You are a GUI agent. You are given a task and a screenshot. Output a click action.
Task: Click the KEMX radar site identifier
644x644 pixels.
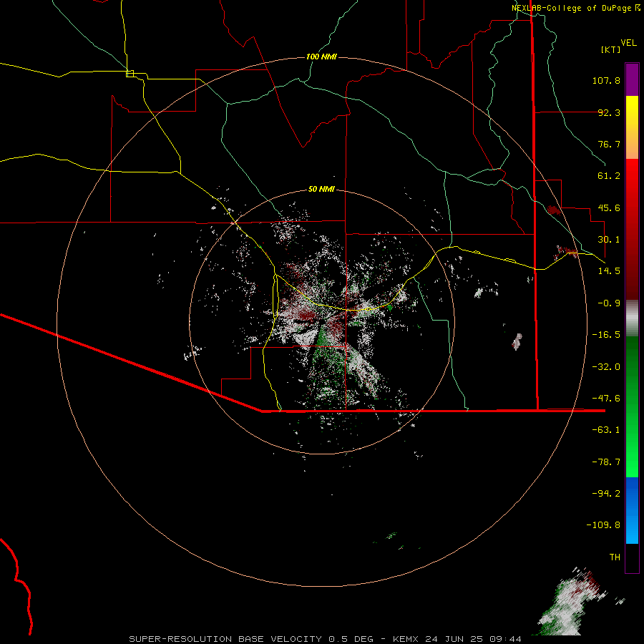pyautogui.click(x=406, y=639)
